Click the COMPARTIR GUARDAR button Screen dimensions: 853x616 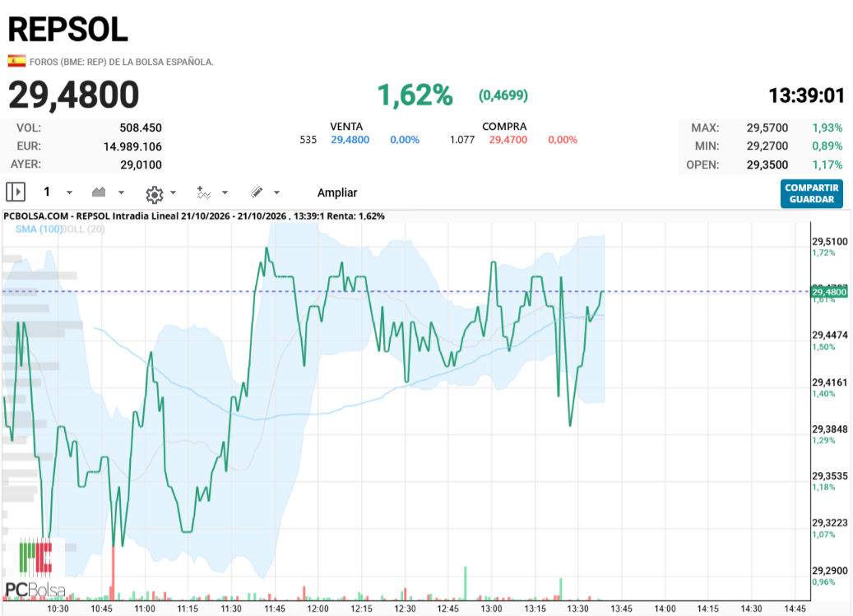click(x=812, y=193)
